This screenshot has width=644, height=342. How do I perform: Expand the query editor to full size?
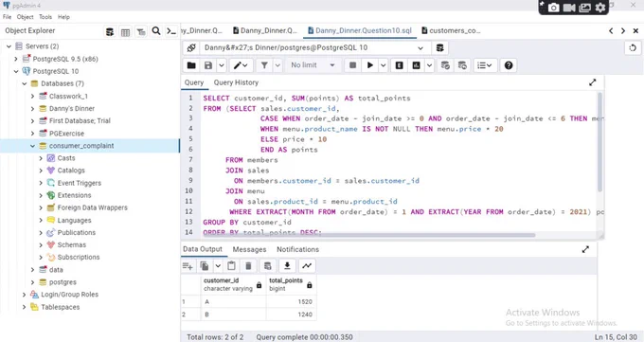tap(592, 82)
